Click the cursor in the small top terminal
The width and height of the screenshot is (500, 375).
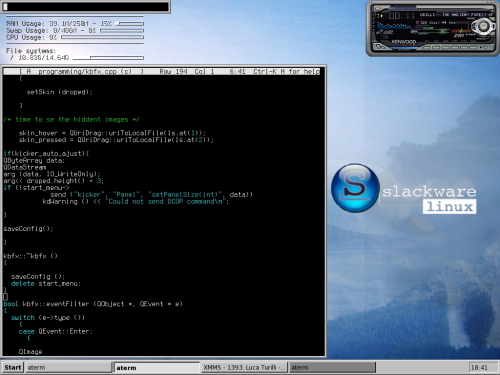tap(5, 6)
